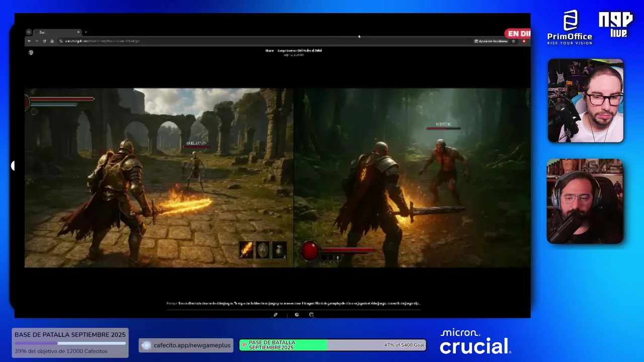Bookmark this page with the star icon
The width and height of the screenshot is (644, 362).
click(x=514, y=41)
